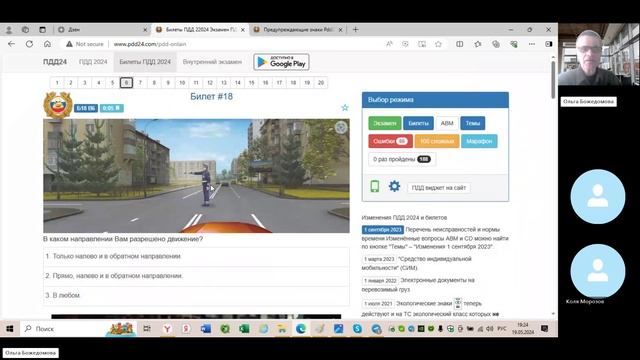Click the address bar URL
The image size is (640, 360).
(x=150, y=44)
